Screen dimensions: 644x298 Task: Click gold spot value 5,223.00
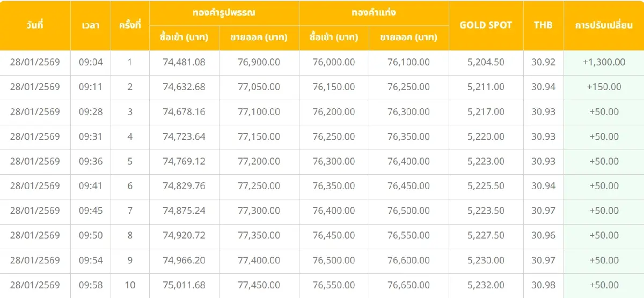click(x=486, y=161)
